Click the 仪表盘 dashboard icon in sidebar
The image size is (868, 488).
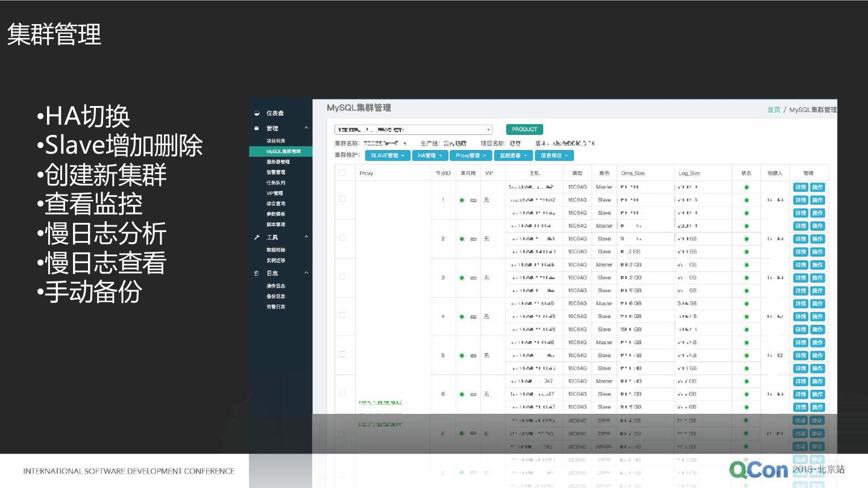(257, 113)
